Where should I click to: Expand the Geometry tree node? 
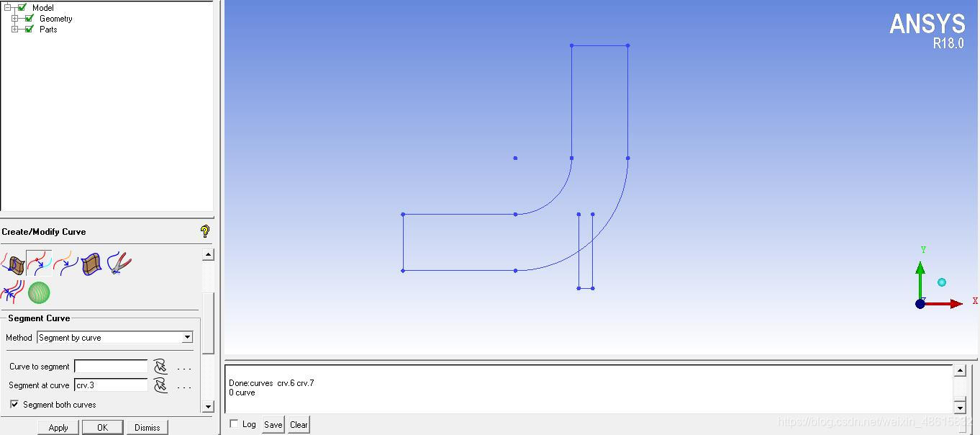(14, 19)
